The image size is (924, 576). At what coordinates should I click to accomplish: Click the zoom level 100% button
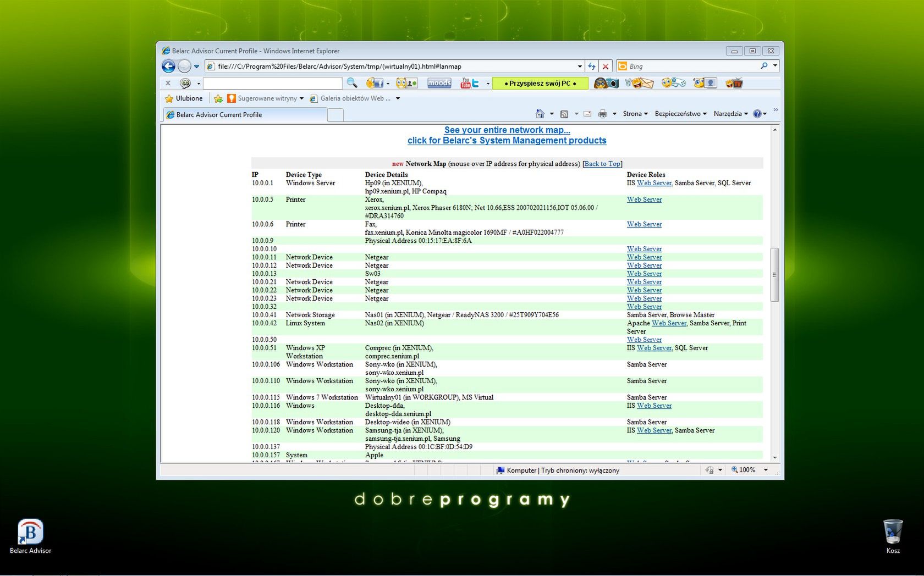[x=743, y=470]
